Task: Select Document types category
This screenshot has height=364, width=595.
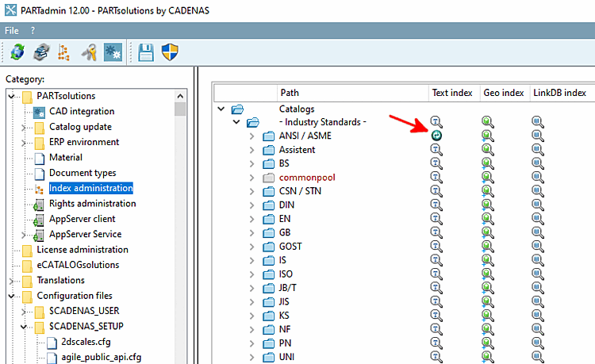Action: [x=83, y=173]
